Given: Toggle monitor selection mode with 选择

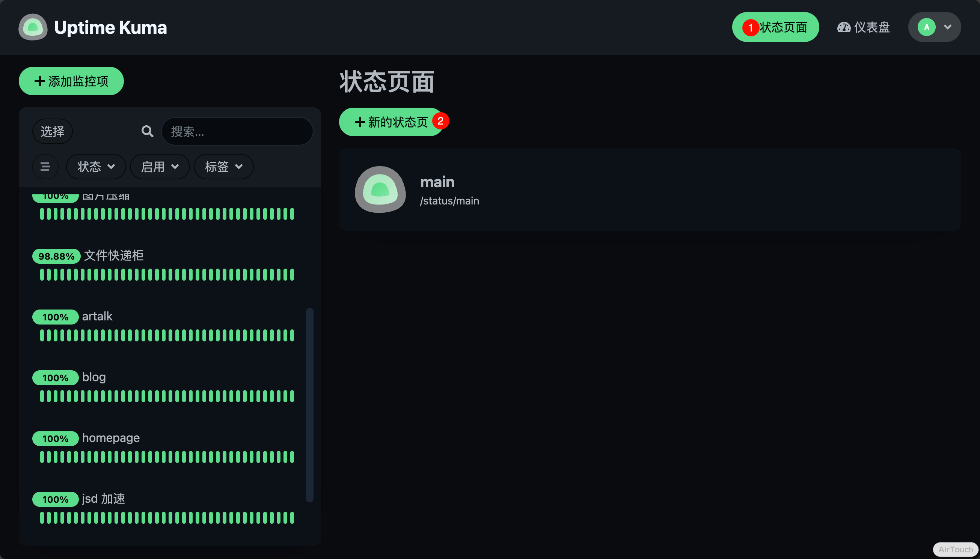Looking at the screenshot, I should click(x=53, y=131).
